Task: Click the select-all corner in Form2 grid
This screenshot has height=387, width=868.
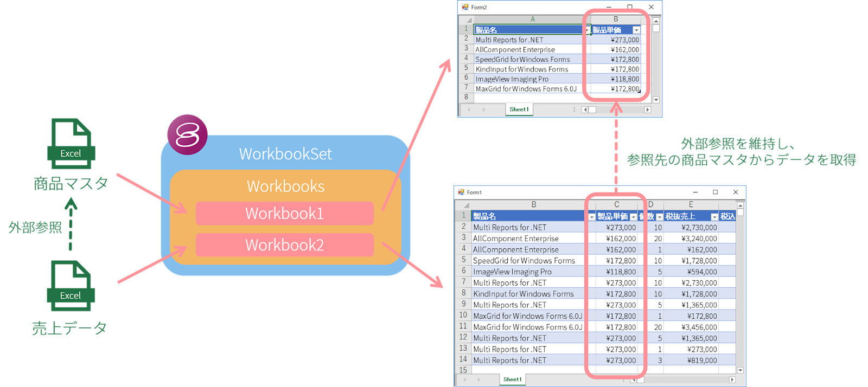Action: tap(466, 20)
